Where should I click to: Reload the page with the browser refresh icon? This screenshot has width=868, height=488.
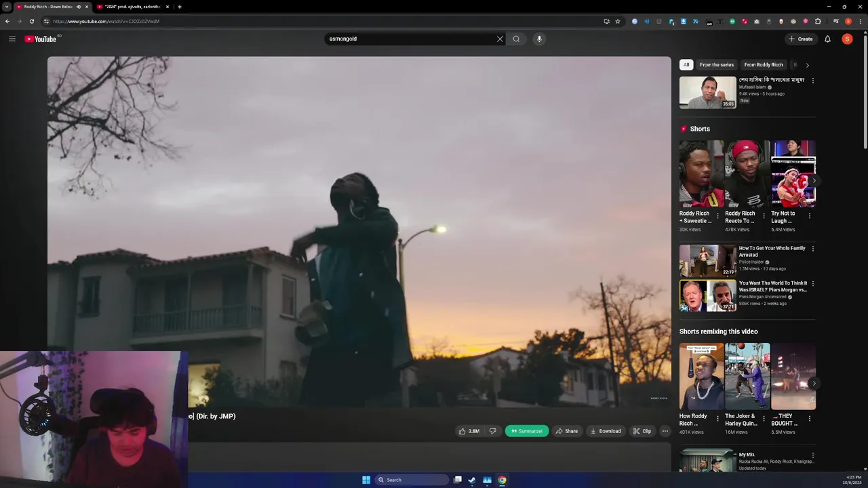pos(31,21)
